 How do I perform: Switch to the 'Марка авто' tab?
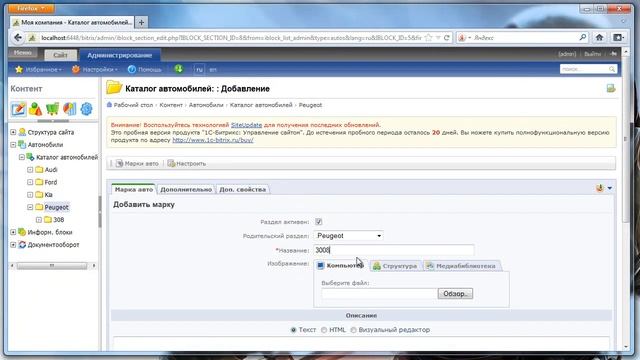[133, 189]
